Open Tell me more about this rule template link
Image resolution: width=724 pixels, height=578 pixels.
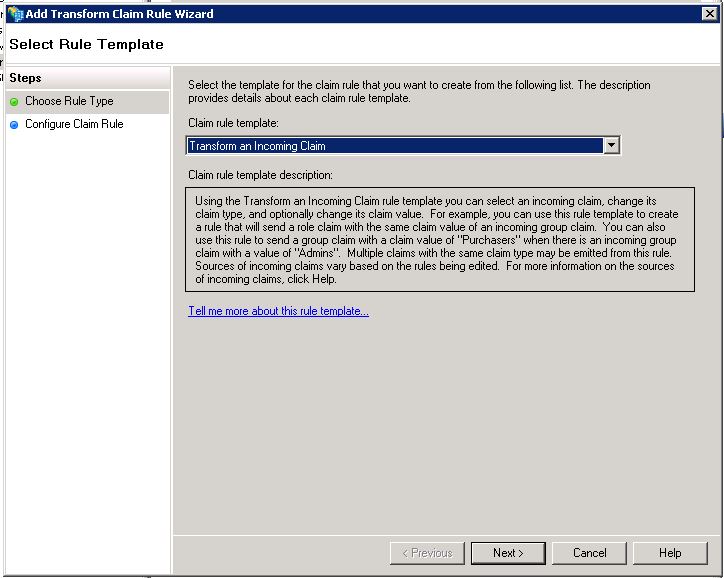[278, 311]
